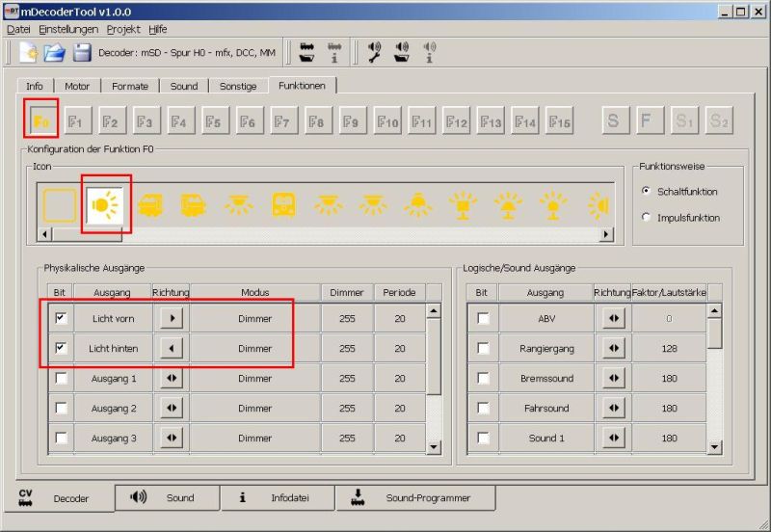Enable the Ausgang 1 checkbox
Viewport: 771px width, 532px height.
[x=62, y=379]
